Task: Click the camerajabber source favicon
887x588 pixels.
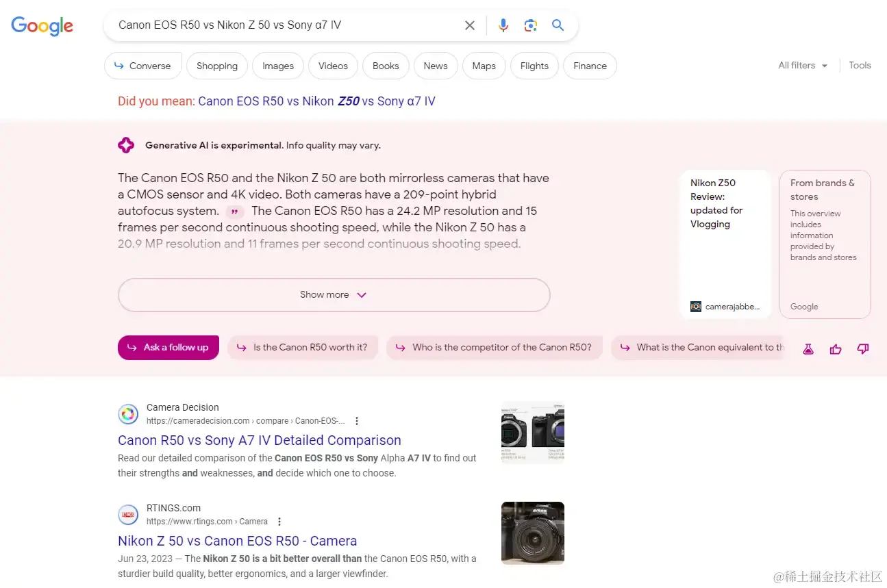Action: click(x=696, y=307)
